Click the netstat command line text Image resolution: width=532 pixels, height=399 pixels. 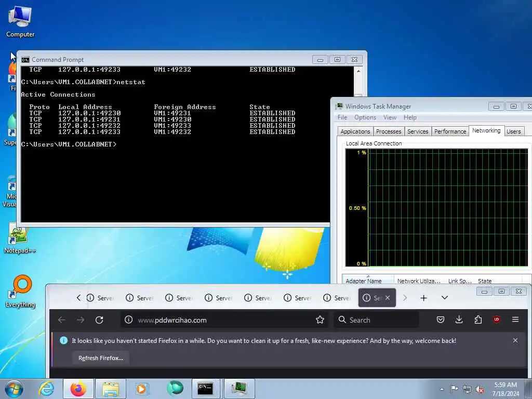pos(83,82)
